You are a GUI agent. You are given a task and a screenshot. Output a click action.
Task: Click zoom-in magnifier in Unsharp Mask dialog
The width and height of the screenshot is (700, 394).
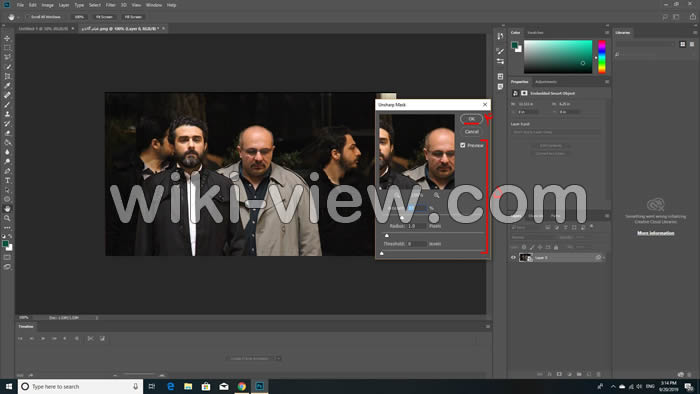(436, 195)
